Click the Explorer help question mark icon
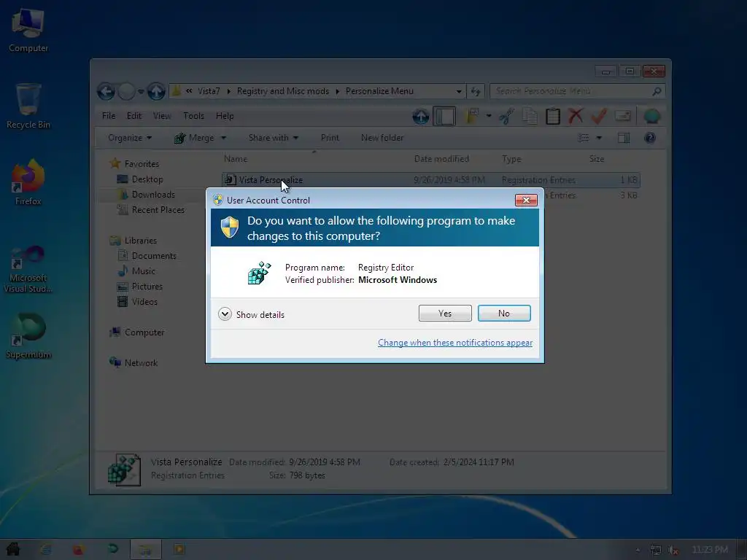Viewport: 747px width, 560px height. tap(650, 138)
